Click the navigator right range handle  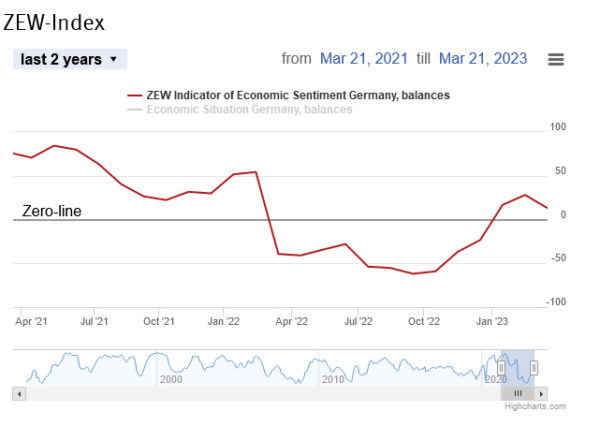(534, 368)
